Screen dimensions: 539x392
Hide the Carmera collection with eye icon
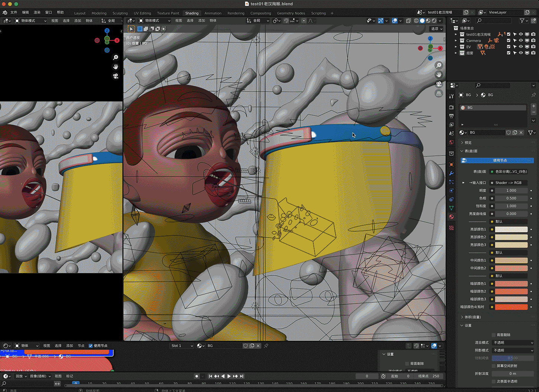[521, 41]
